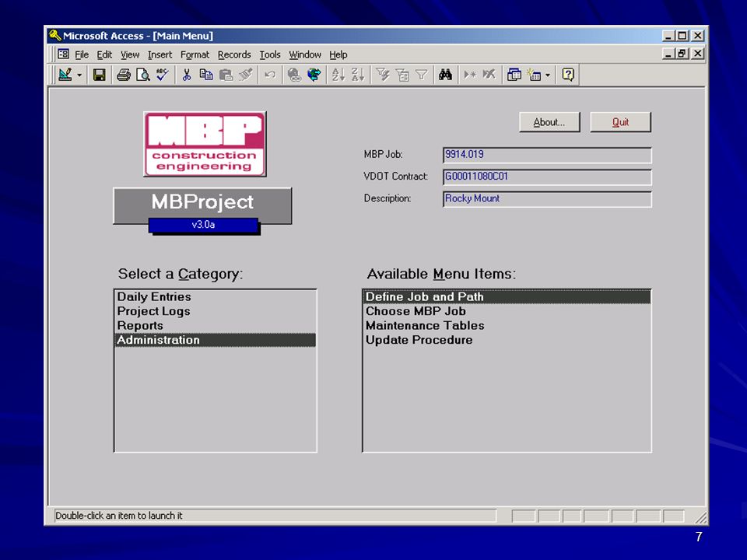Open Web Toolbar globe with arrows icon
Viewport: 747px width, 560px height.
click(x=314, y=75)
